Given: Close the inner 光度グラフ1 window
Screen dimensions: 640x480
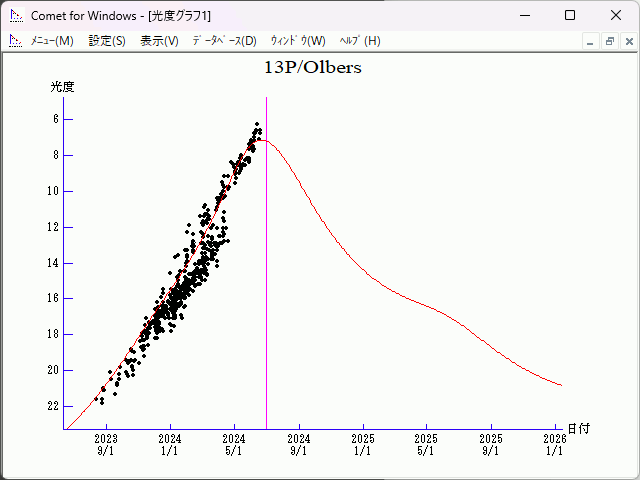Looking at the screenshot, I should pyautogui.click(x=629, y=42).
